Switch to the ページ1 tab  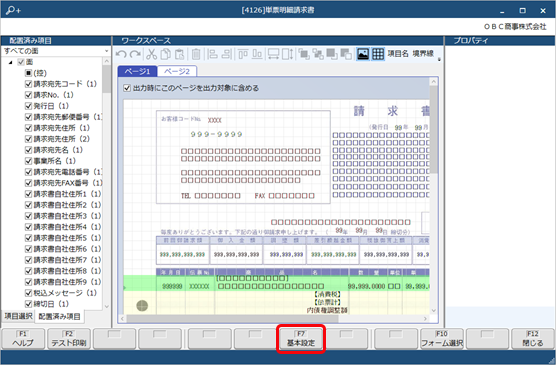point(137,71)
